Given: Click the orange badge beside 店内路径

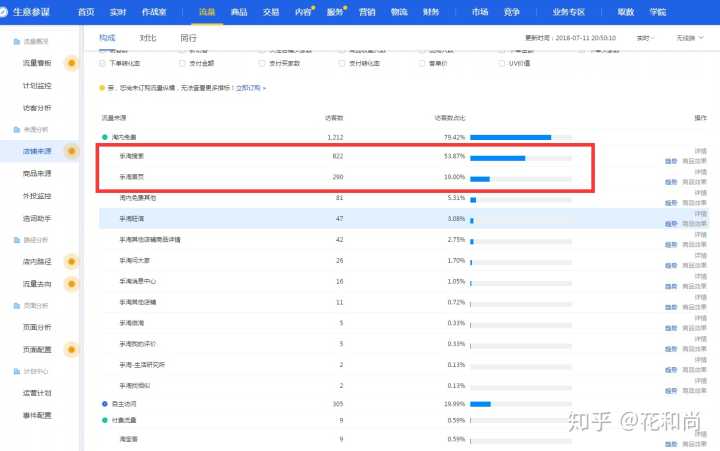Looking at the screenshot, I should coord(71,262).
